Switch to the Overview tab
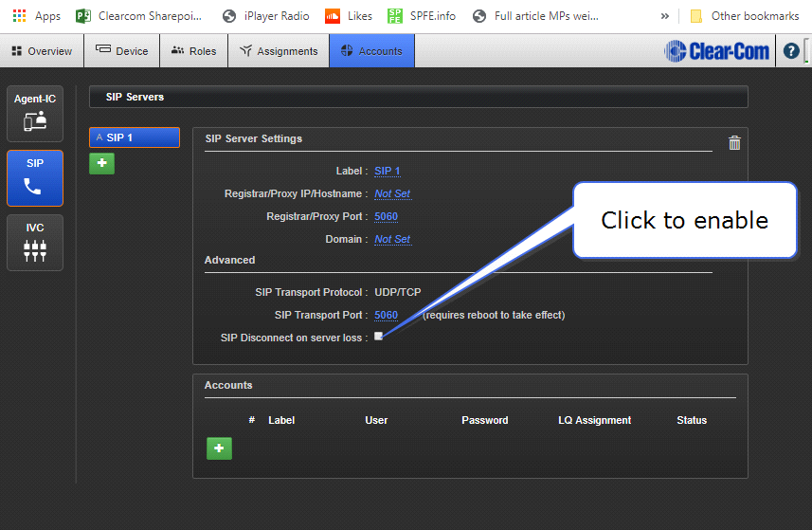The image size is (812, 530). point(42,51)
